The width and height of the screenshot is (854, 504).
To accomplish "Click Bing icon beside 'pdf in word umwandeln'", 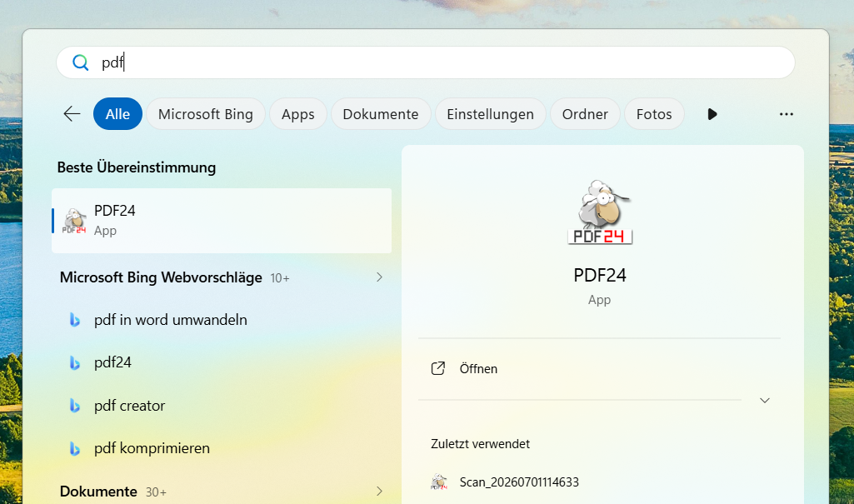I will pos(75,320).
